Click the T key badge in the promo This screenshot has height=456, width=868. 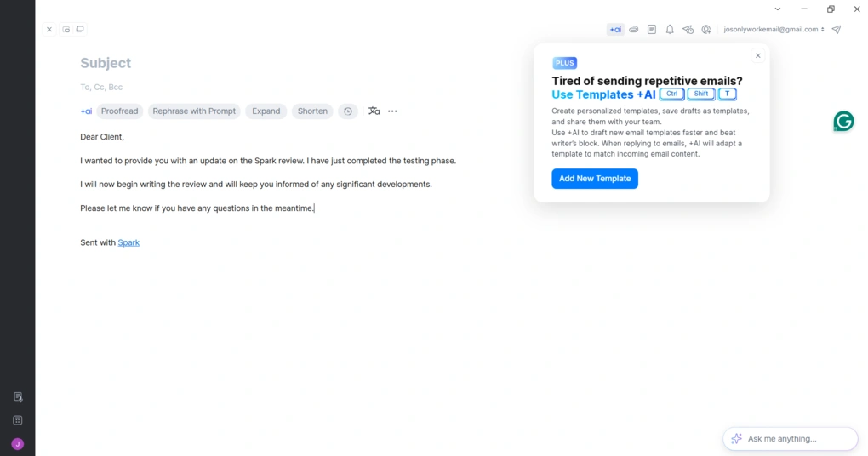point(728,94)
